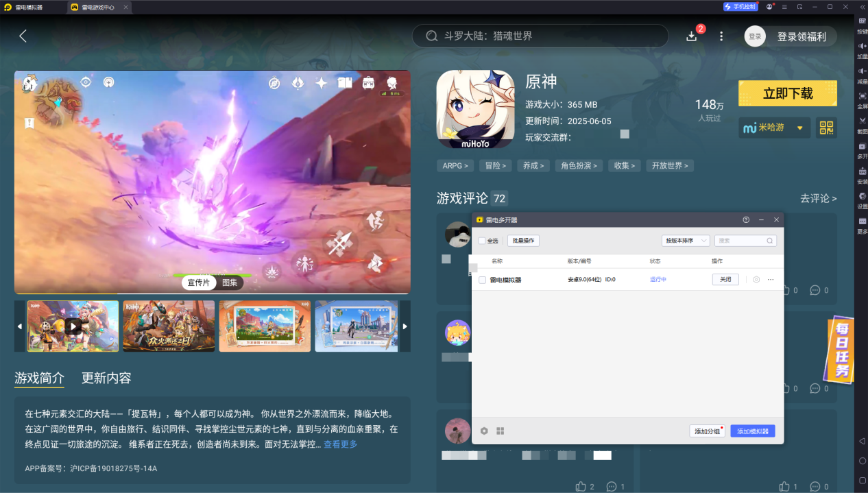Tap the Android recents square in the sidebar
The width and height of the screenshot is (868, 493).
863,480
